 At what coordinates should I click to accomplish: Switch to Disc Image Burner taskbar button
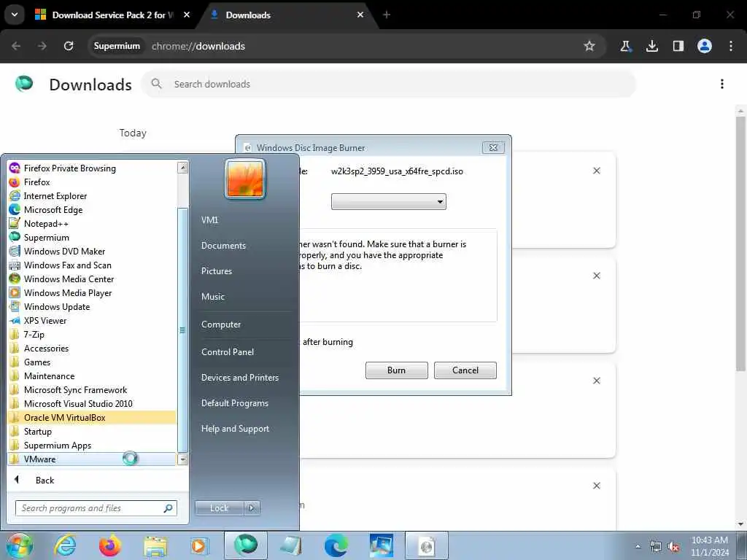click(426, 545)
